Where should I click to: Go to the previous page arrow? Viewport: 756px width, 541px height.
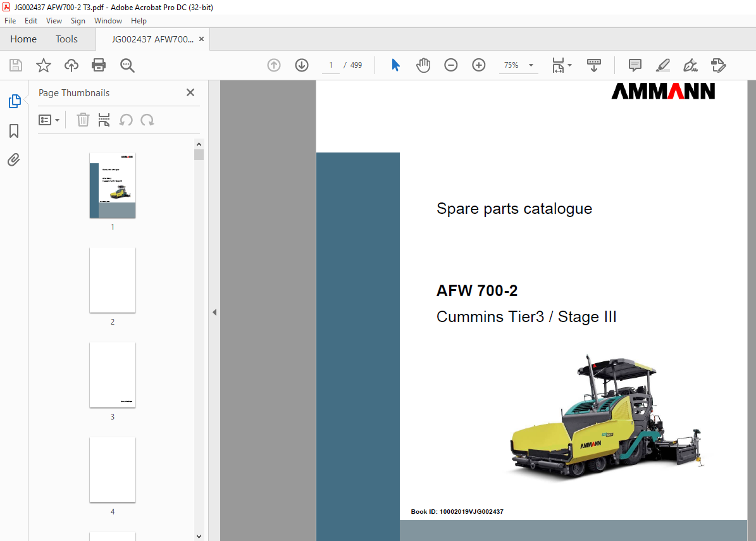tap(274, 65)
